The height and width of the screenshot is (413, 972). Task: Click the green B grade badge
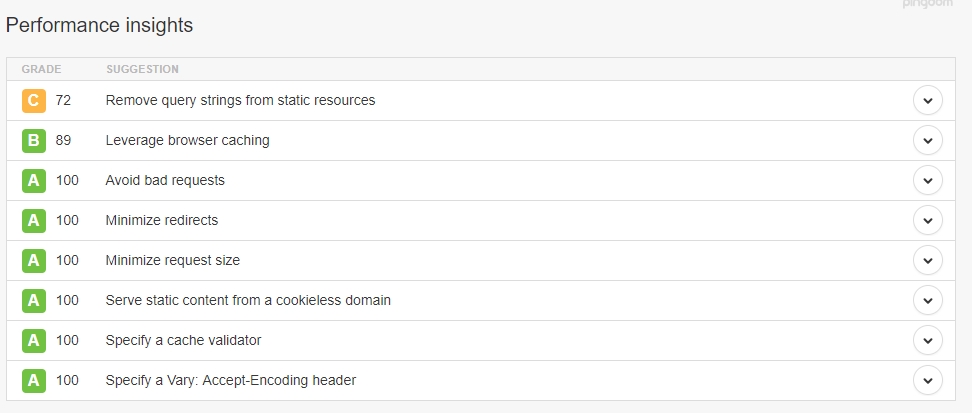pyautogui.click(x=33, y=141)
